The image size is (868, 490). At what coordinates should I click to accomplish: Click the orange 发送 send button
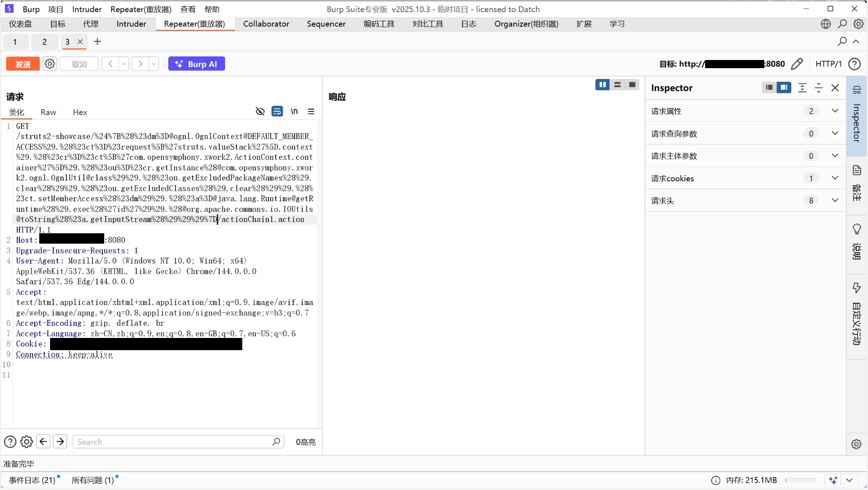click(23, 64)
